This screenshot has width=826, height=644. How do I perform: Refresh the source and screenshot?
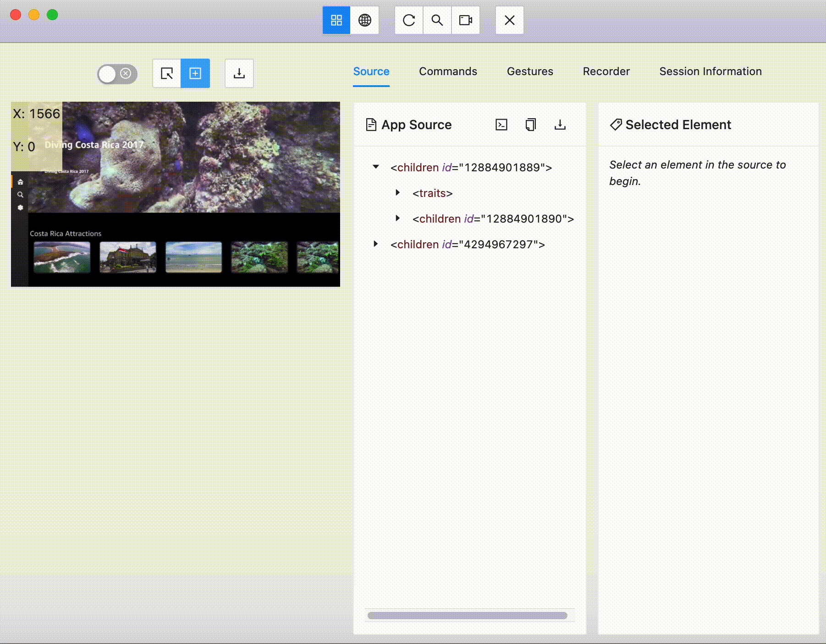click(409, 20)
